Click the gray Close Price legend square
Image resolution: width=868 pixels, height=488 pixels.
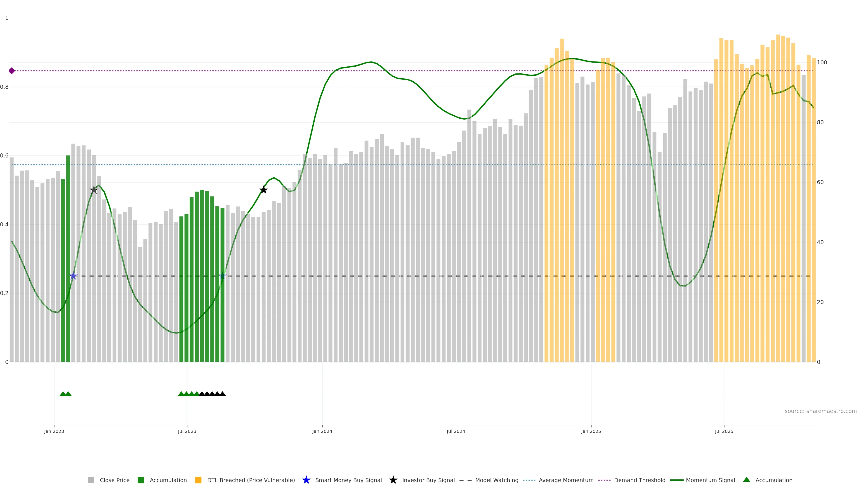(91, 480)
